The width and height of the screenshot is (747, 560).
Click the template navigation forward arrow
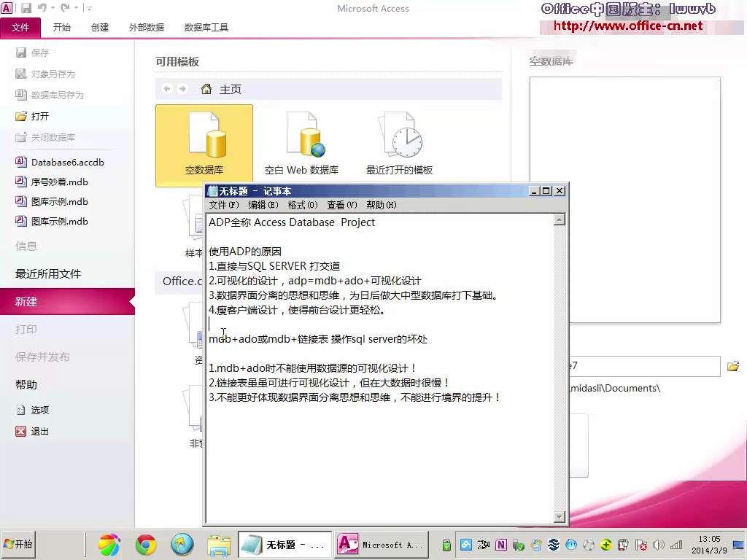(x=182, y=88)
